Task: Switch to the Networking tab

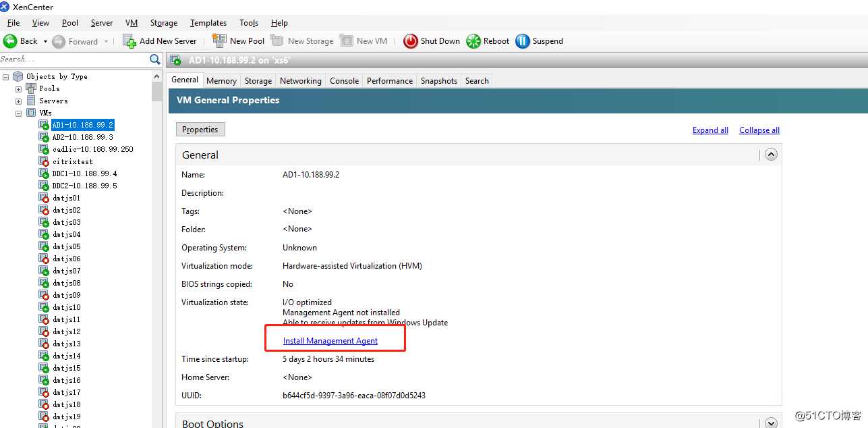Action: point(301,81)
